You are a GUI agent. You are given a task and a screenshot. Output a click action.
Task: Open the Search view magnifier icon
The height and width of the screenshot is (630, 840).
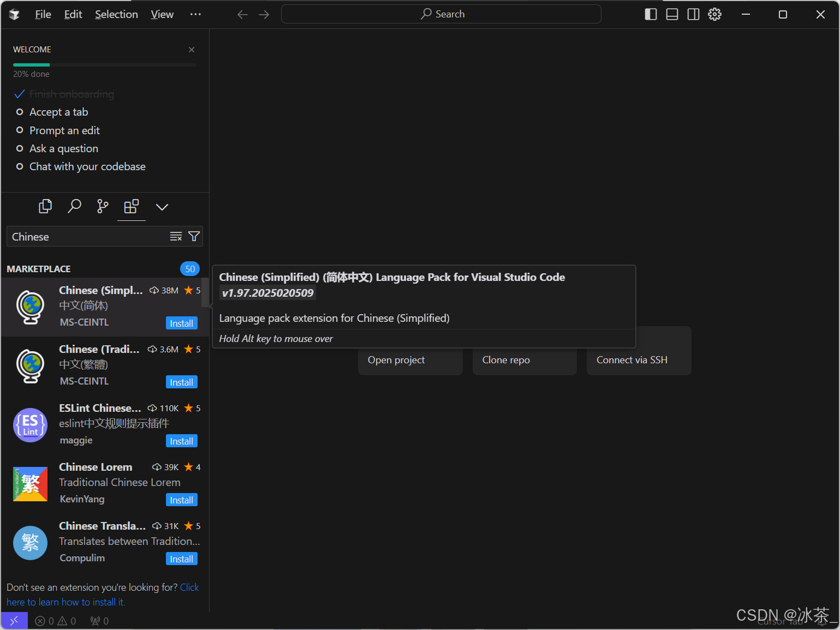pos(74,206)
